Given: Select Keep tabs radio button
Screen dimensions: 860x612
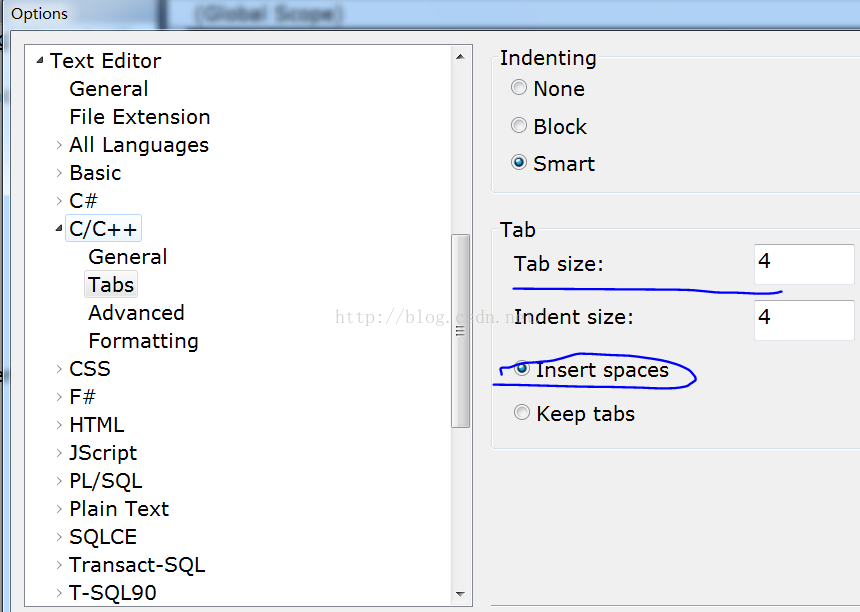Looking at the screenshot, I should click(522, 412).
